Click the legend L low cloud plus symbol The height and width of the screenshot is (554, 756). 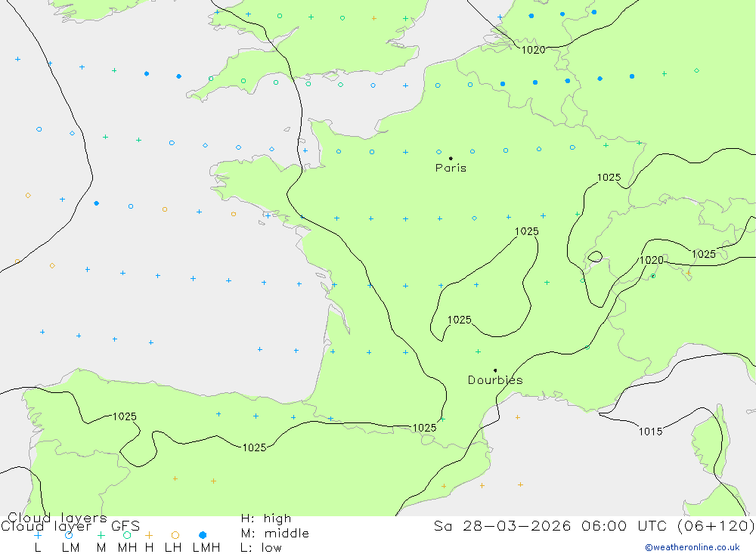pyautogui.click(x=38, y=535)
